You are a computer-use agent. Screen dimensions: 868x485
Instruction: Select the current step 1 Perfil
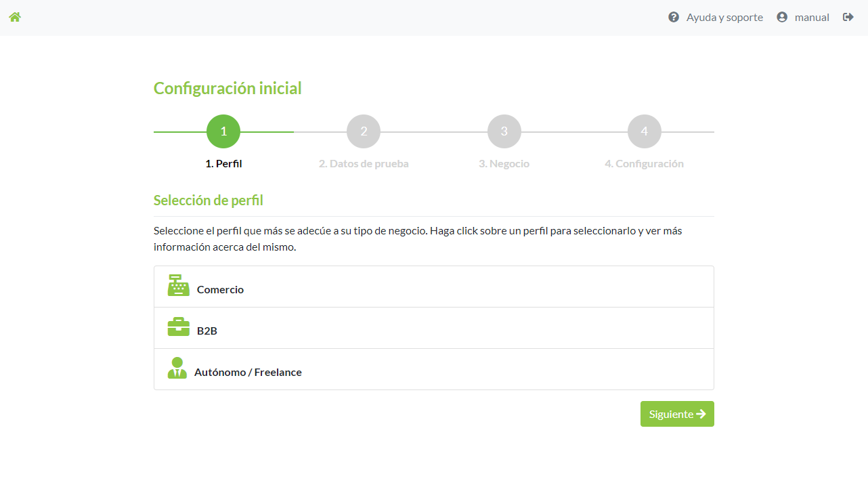coord(223,131)
